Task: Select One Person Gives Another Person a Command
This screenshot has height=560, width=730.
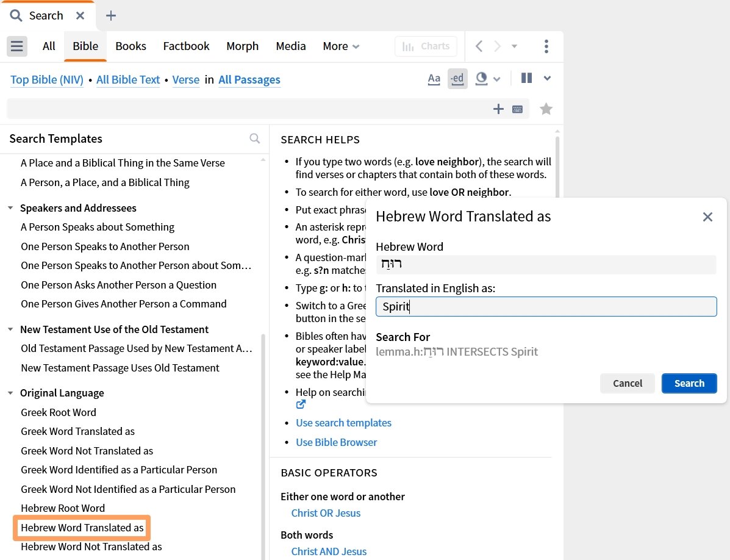Action: [x=124, y=304]
